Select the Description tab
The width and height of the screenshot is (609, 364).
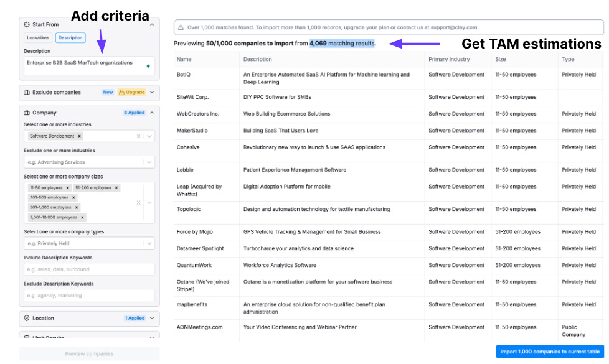(70, 38)
